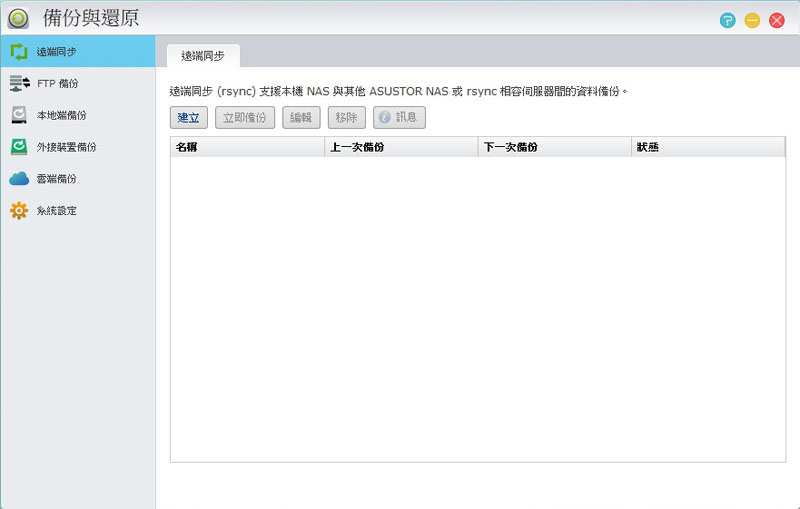
Task: Click the 系統設定 orange gear icon
Action: tap(19, 210)
